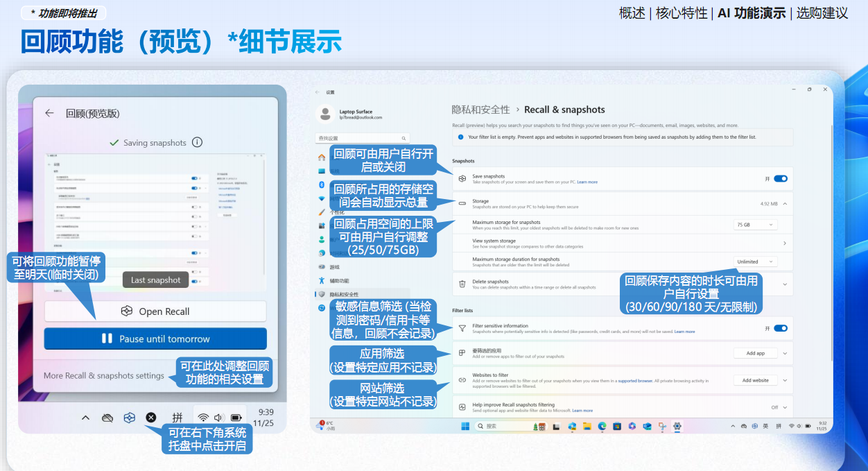The height and width of the screenshot is (471, 868).
Task: Click the Settings search magnifier icon
Action: [404, 138]
